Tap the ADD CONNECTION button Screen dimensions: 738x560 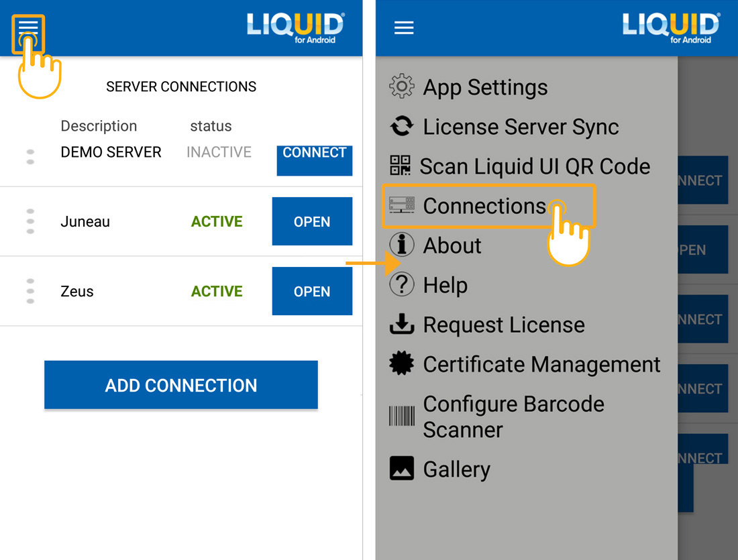coord(180,385)
